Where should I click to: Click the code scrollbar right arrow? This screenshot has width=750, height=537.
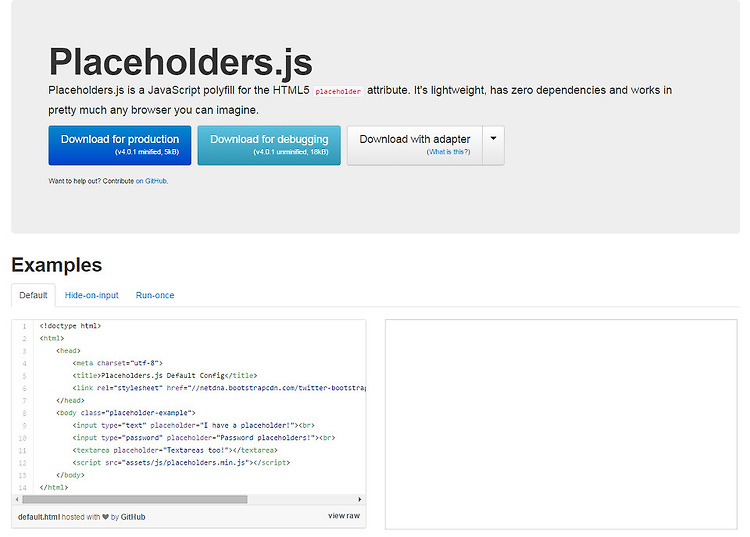[360, 499]
